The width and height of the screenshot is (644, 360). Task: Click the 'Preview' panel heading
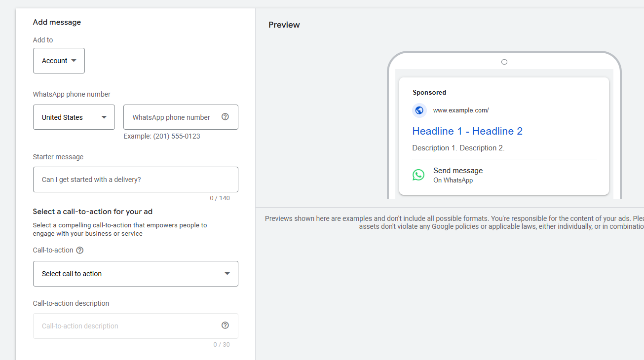coord(284,25)
